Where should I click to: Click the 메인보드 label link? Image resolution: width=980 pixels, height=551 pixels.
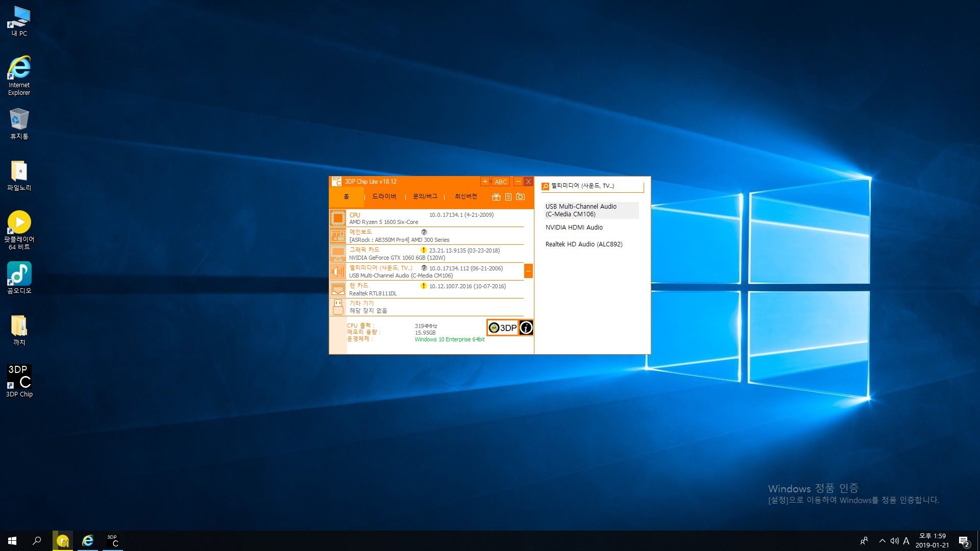coord(360,232)
